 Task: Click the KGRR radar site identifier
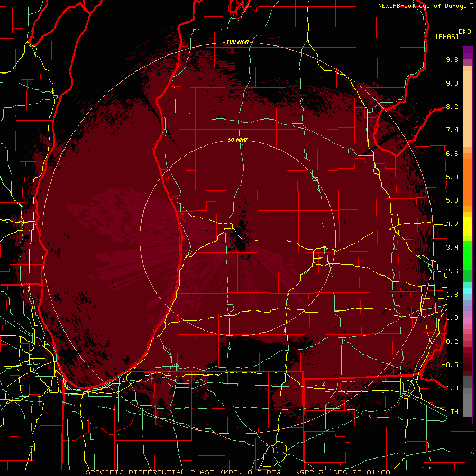(x=305, y=472)
